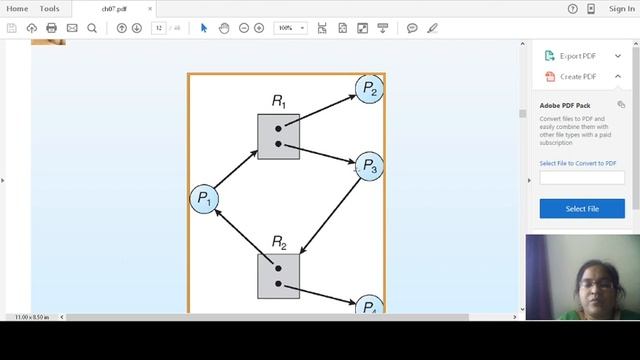Click the P1 process node in diagram
The height and width of the screenshot is (360, 640).
click(x=204, y=199)
